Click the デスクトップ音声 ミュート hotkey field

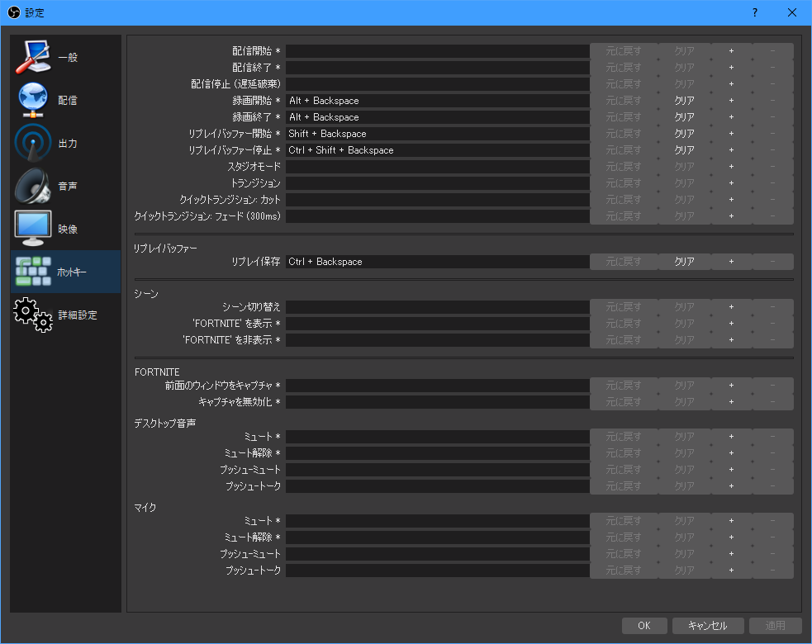click(x=438, y=437)
